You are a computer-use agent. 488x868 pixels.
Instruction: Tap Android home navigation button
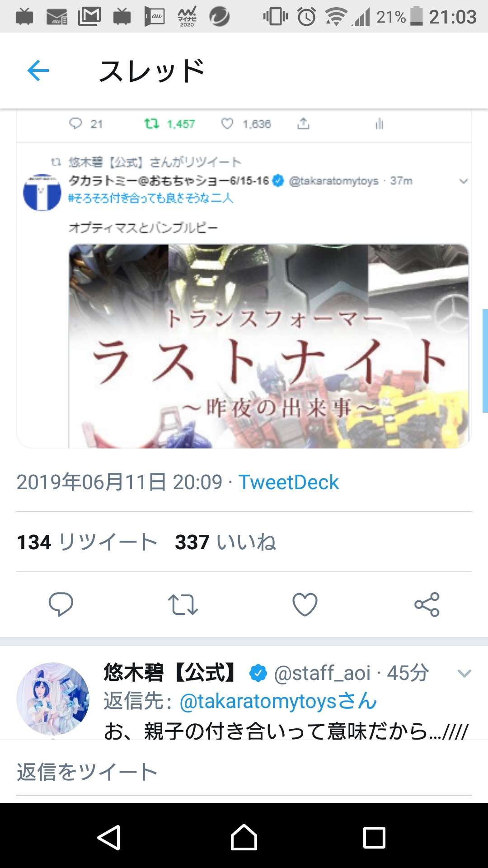244,837
